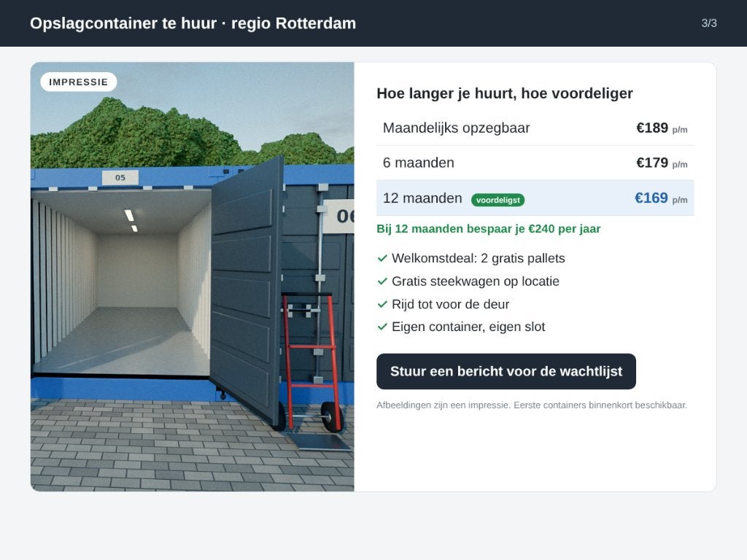
Task: Click the checkmark beside 'Rijd tot voor de deur'
Action: point(382,304)
